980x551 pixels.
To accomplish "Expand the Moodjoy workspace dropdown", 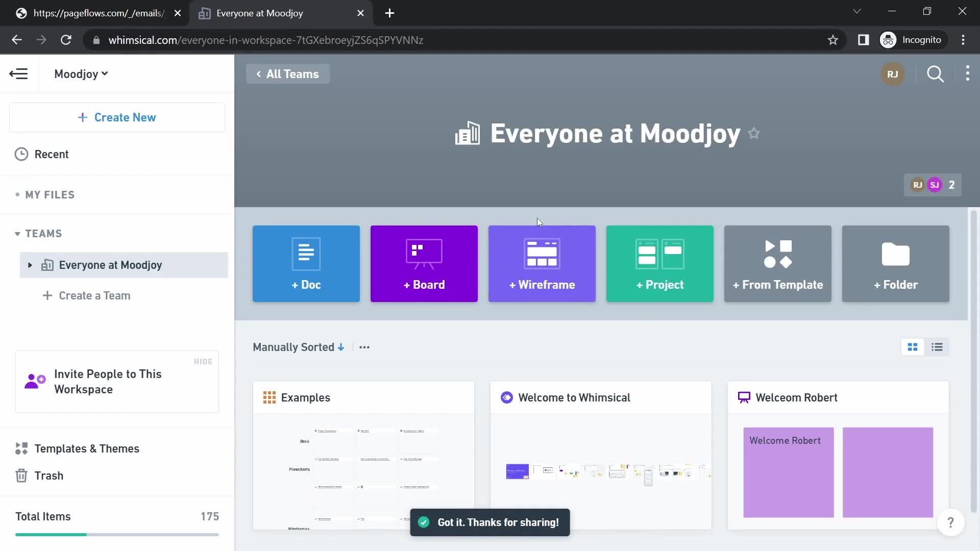I will 81,73.
